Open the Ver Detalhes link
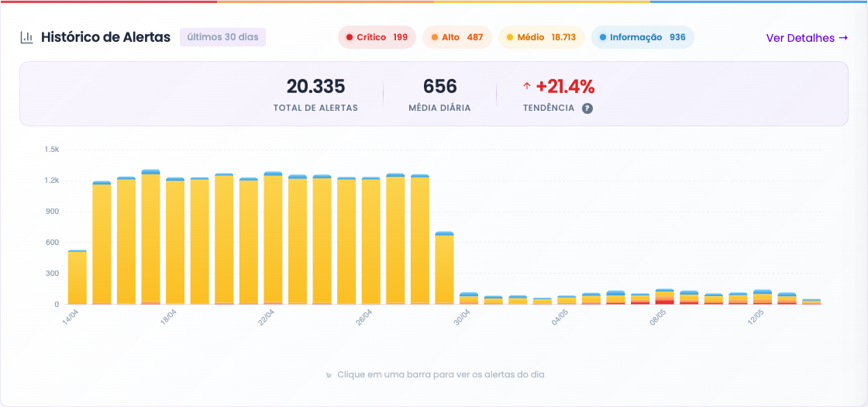Image resolution: width=868 pixels, height=407 pixels. click(807, 38)
